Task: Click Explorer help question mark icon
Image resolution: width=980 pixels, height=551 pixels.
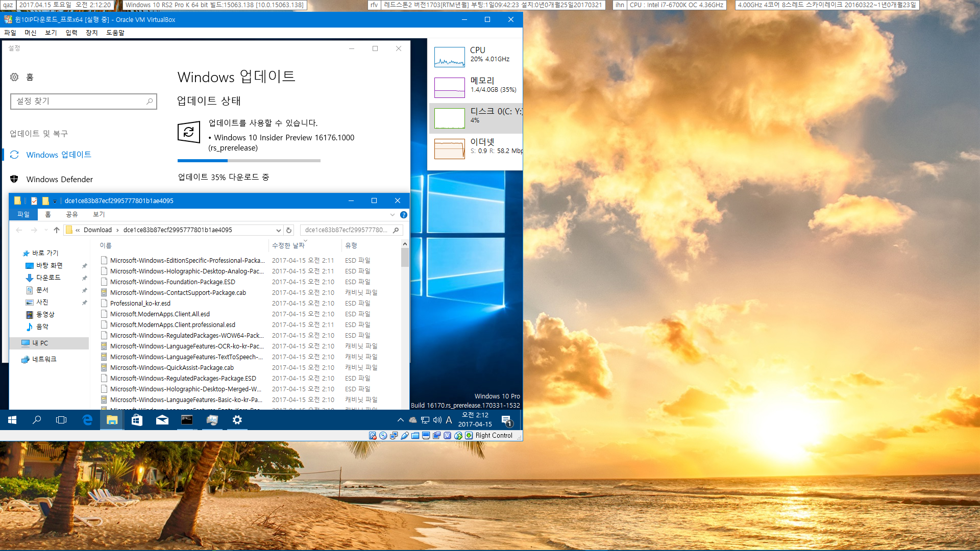Action: click(x=404, y=215)
